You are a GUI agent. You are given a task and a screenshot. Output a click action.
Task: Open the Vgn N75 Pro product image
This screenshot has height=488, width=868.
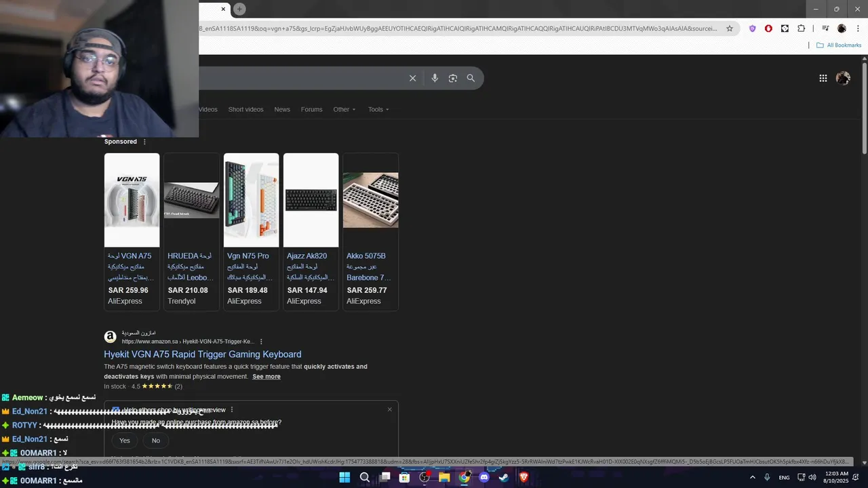251,200
